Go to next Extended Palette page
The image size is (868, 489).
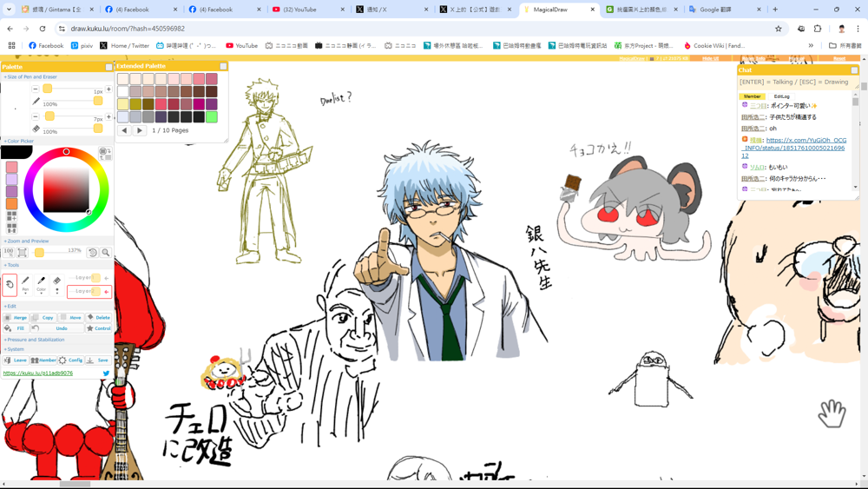point(140,130)
